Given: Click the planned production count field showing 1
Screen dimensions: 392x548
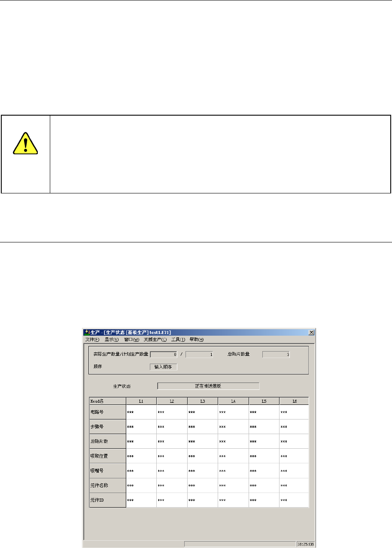Looking at the screenshot, I should coord(199,355).
